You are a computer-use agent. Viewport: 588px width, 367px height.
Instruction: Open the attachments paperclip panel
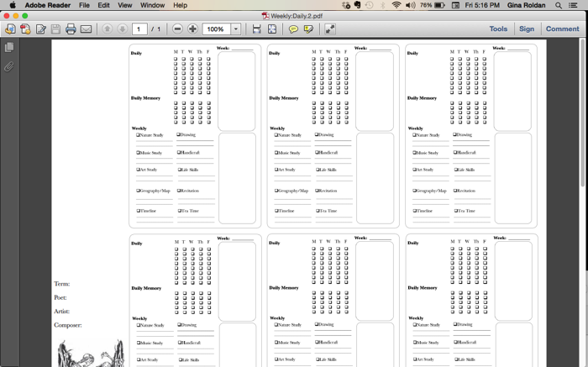click(9, 66)
